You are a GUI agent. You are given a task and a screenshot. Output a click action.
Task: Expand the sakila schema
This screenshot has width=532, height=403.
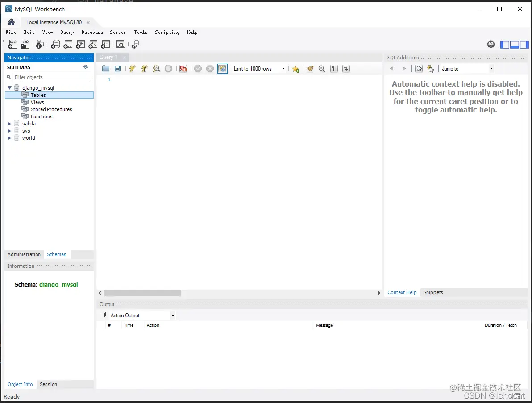point(9,124)
